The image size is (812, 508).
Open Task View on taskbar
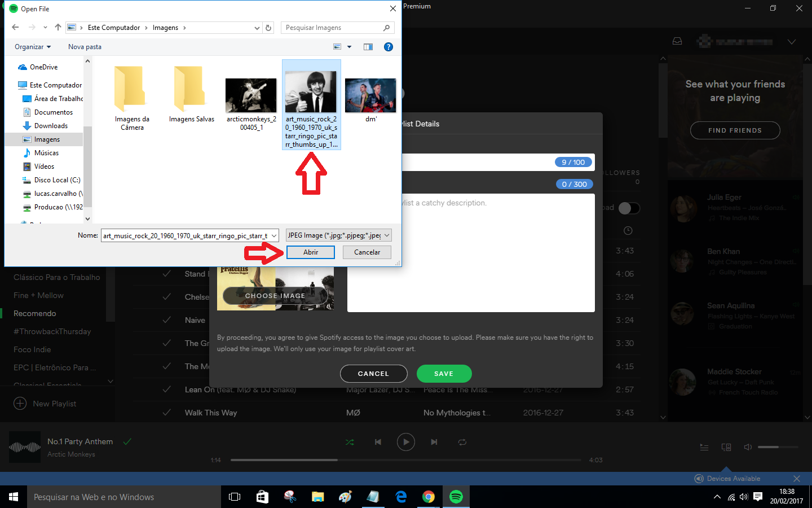[235, 497]
